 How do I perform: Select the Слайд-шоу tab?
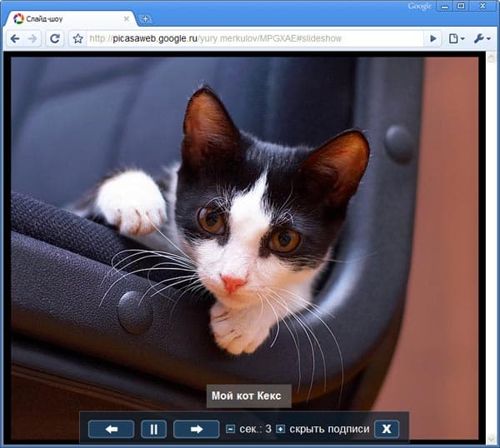coord(71,19)
